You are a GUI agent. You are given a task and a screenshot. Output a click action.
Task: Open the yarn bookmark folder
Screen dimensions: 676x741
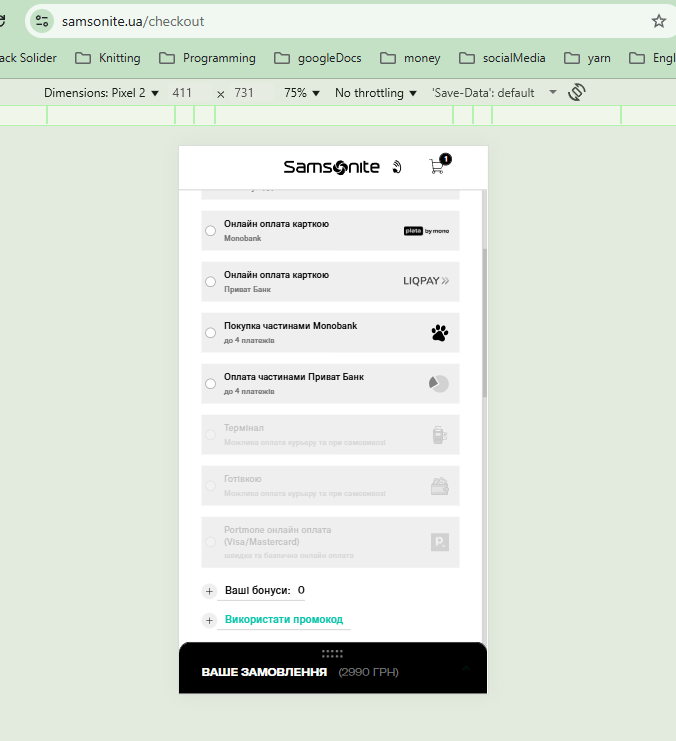[x=587, y=58]
